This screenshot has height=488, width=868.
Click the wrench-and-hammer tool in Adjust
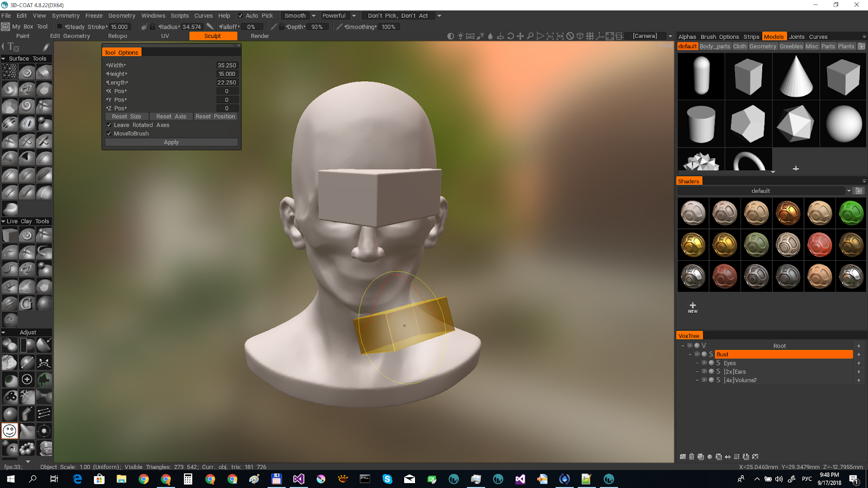point(27,396)
